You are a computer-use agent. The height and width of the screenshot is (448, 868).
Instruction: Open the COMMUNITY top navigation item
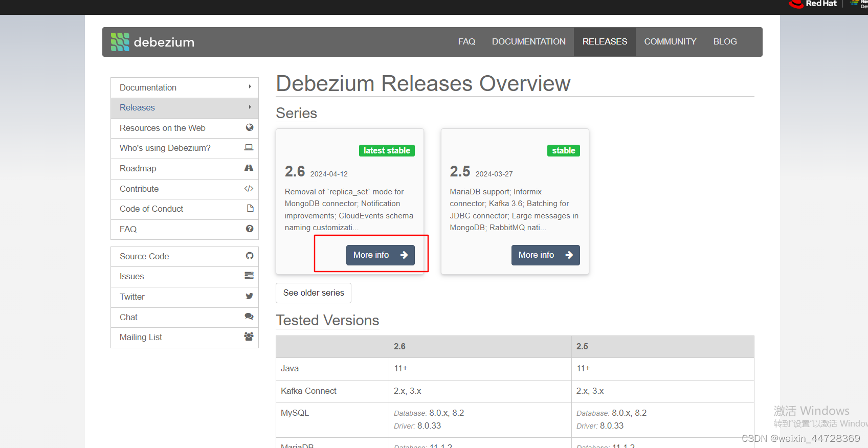click(x=670, y=41)
